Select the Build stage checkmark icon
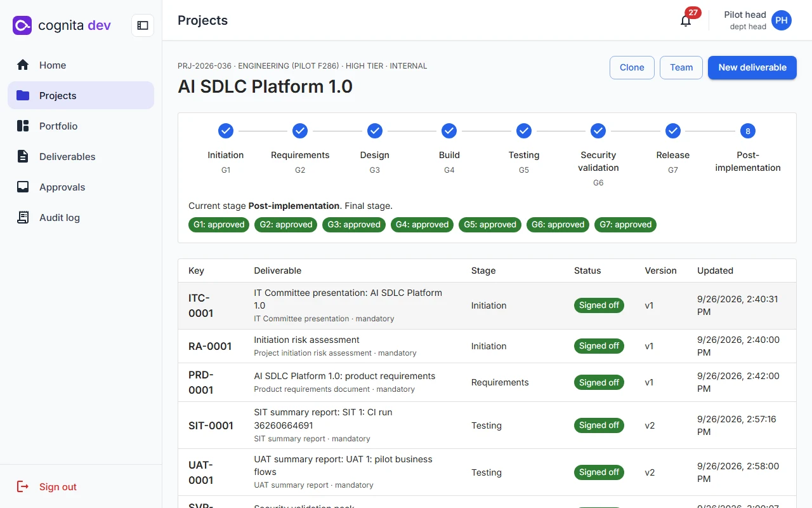The width and height of the screenshot is (812, 508). pyautogui.click(x=449, y=131)
